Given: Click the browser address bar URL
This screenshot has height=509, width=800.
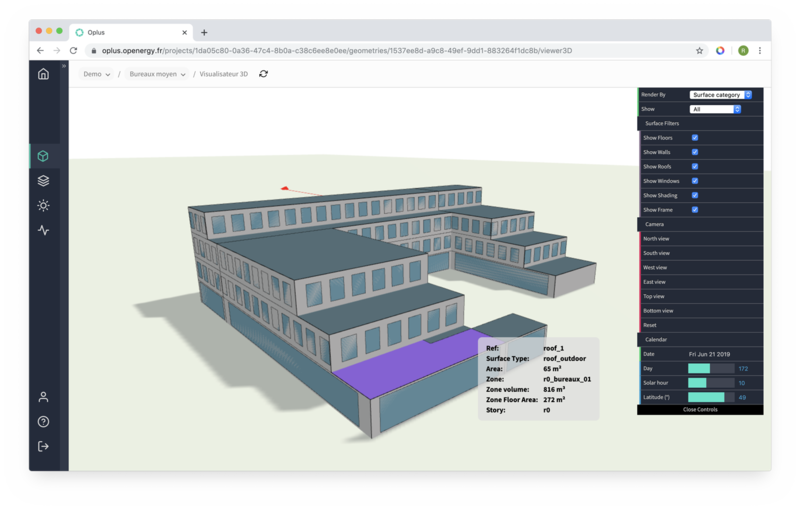Looking at the screenshot, I should tap(337, 50).
